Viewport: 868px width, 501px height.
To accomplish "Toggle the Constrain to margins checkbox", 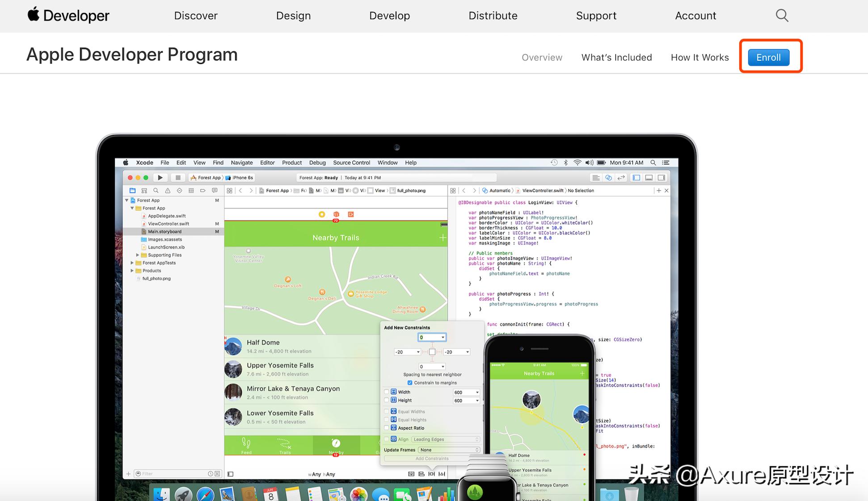I will click(410, 383).
